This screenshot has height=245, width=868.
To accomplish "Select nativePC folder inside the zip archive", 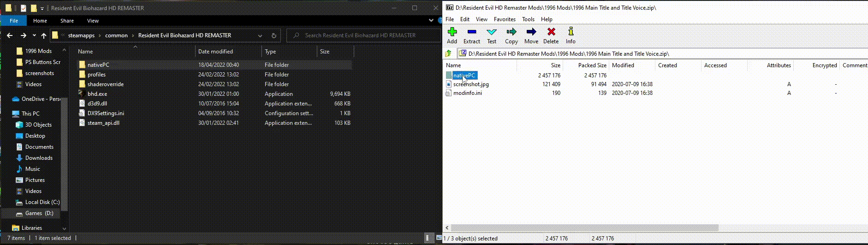I will click(464, 76).
